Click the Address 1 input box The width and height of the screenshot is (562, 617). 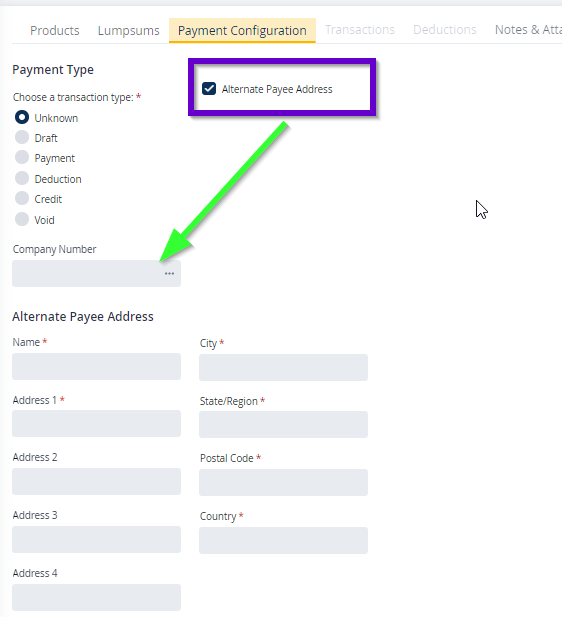tap(96, 423)
